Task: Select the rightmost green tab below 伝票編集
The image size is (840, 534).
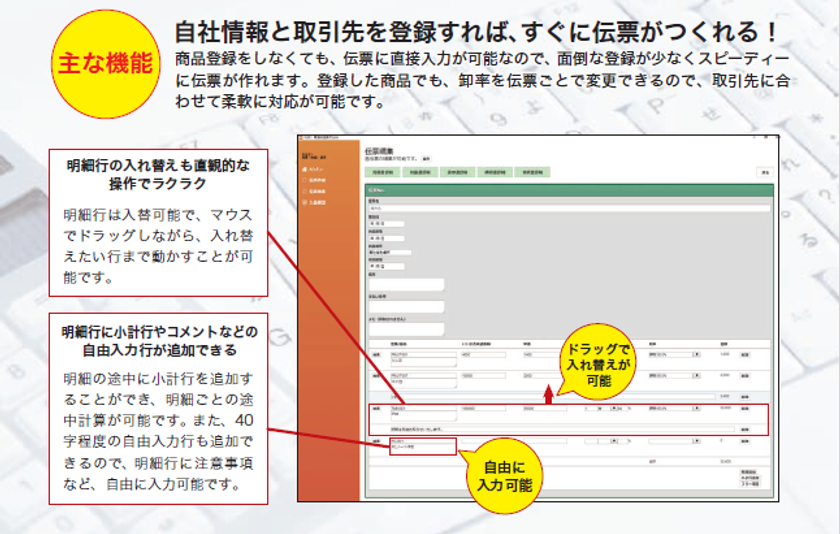Action: 532,172
